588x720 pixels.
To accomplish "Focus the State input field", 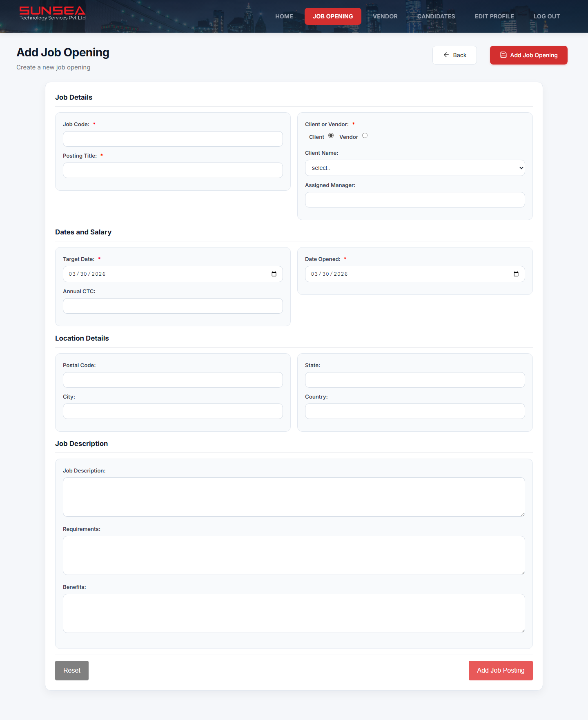I will [415, 380].
